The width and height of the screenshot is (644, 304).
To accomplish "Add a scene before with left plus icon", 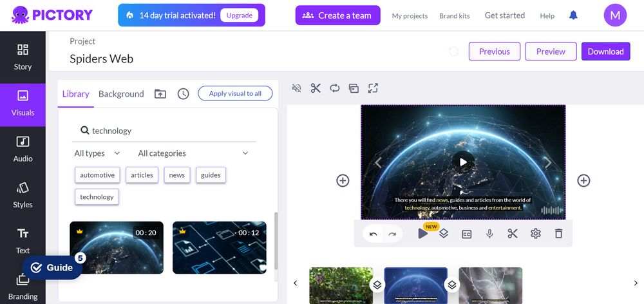I will click(x=343, y=180).
